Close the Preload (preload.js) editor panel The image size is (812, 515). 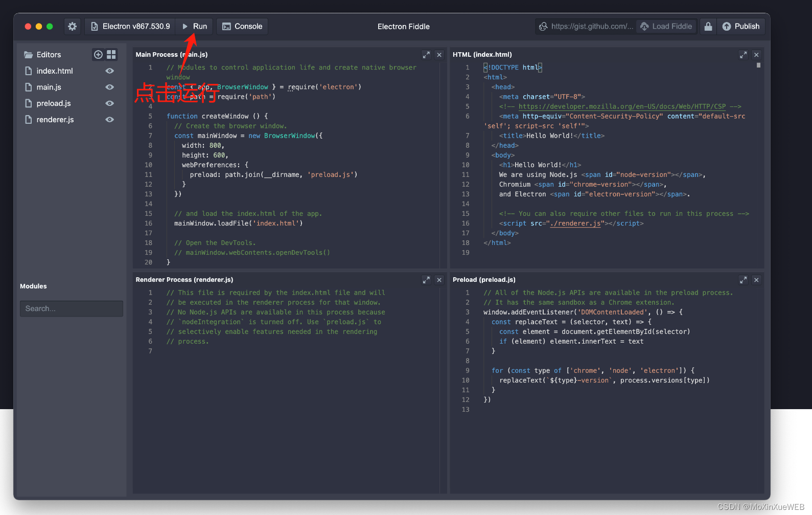(756, 280)
